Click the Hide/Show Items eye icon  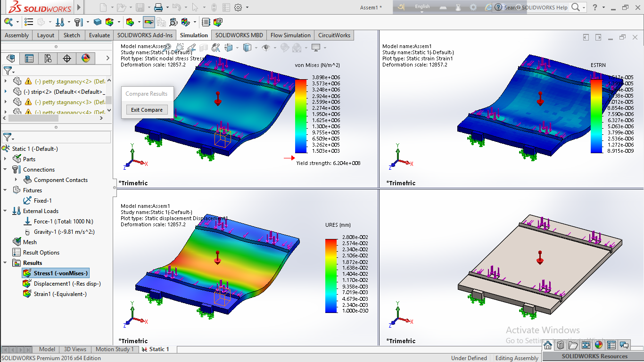(x=265, y=47)
